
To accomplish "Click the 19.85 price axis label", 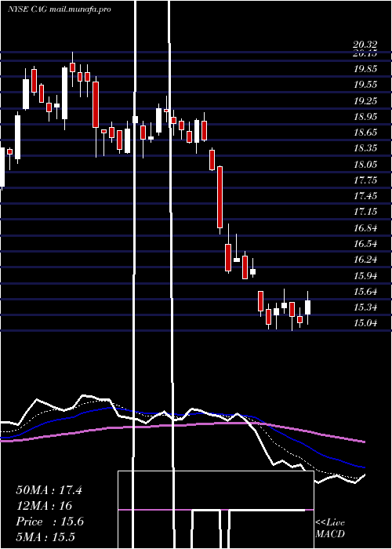I will [x=365, y=69].
